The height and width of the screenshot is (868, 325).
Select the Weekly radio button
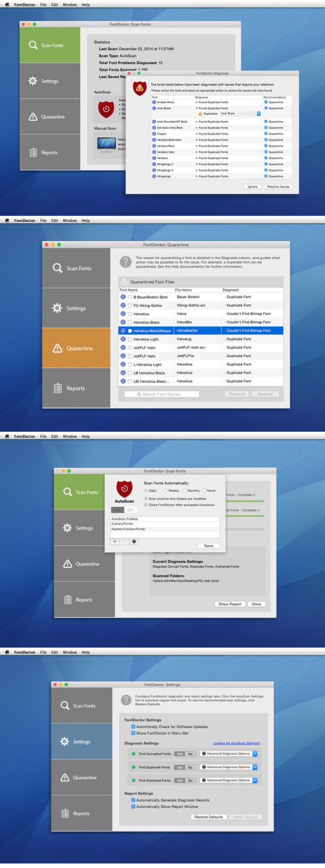coord(165,490)
